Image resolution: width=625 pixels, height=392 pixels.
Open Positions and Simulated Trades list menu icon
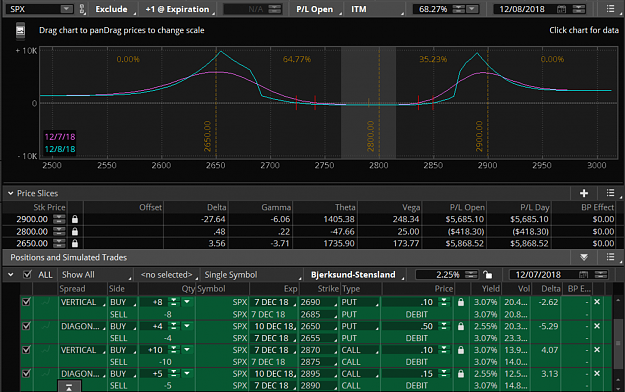coord(610,257)
